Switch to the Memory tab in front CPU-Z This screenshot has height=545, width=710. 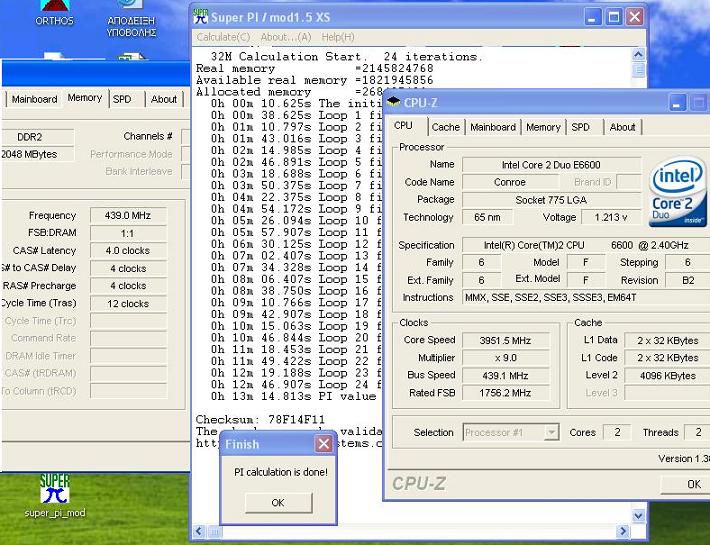point(543,127)
